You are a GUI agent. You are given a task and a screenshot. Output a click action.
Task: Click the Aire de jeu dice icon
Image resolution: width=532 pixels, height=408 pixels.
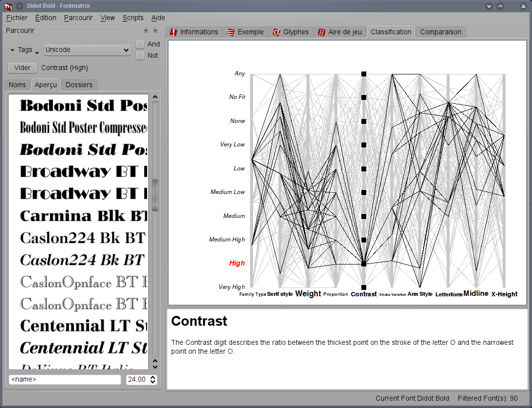pyautogui.click(x=321, y=32)
